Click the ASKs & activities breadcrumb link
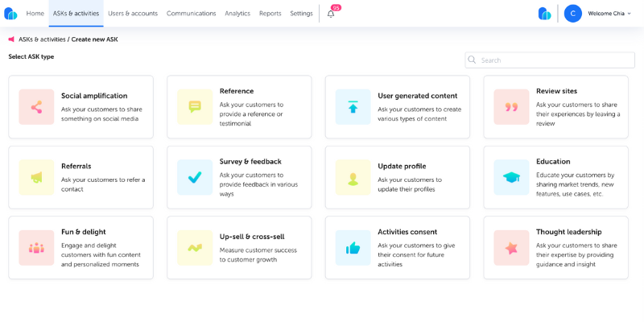This screenshot has width=644, height=322. 42,39
